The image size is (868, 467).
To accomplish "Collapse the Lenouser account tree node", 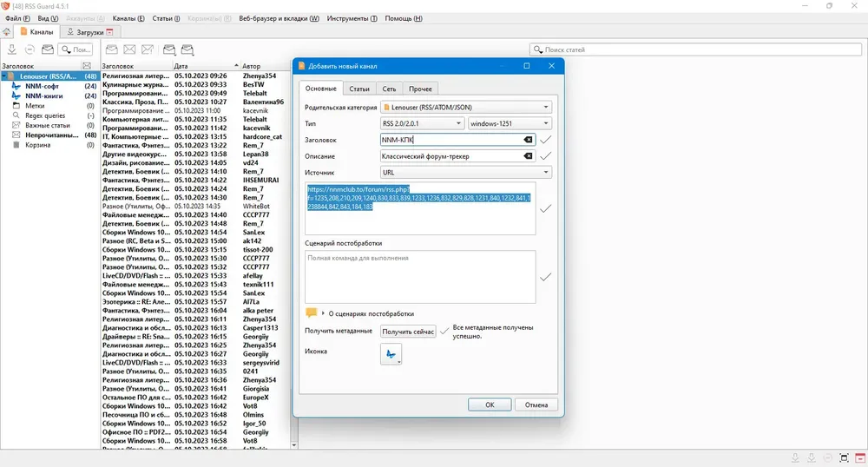I will pyautogui.click(x=3, y=76).
